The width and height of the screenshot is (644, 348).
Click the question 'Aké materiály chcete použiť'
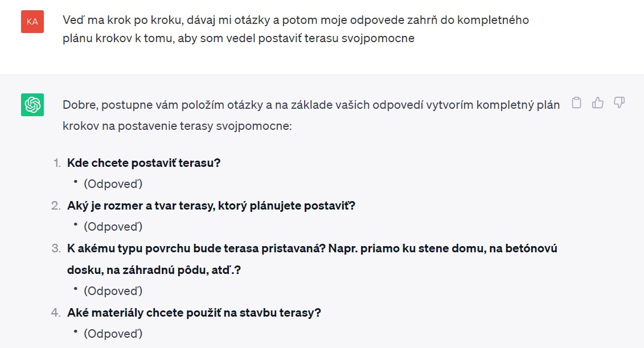click(194, 313)
